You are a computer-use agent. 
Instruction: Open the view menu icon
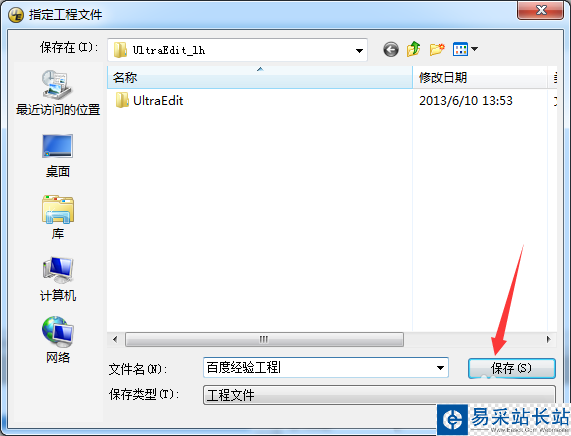point(465,49)
